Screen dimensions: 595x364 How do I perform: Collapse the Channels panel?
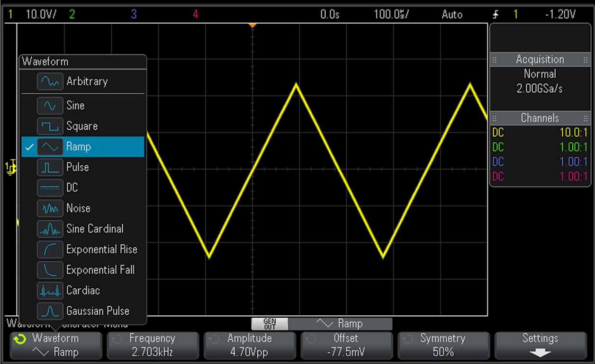pos(540,118)
